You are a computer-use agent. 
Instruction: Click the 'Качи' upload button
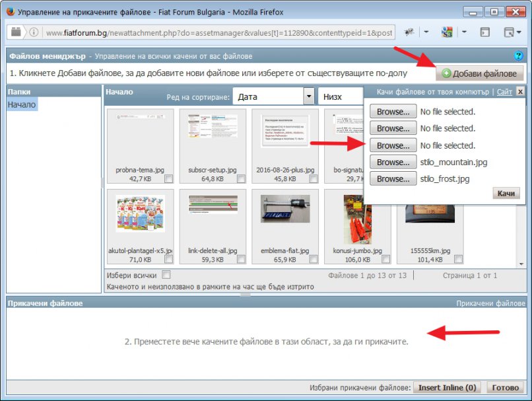pyautogui.click(x=506, y=193)
